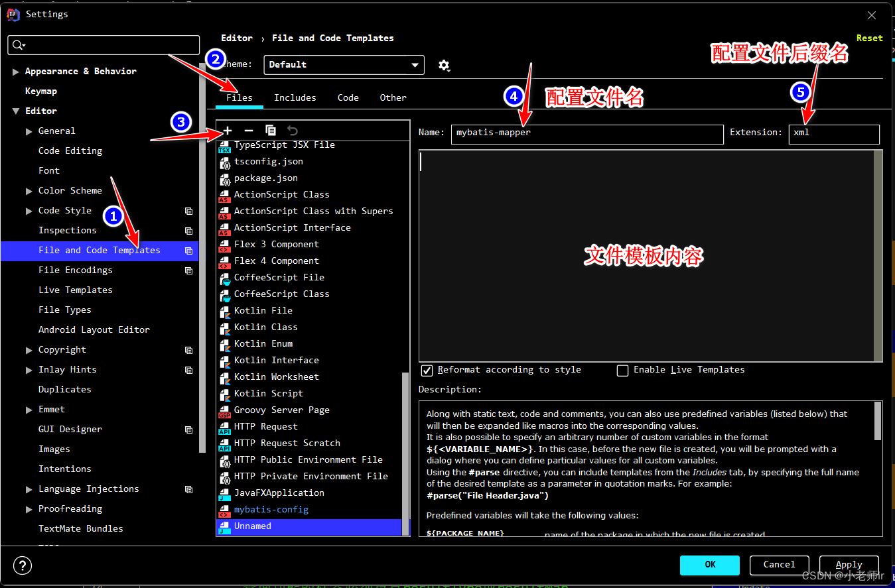Screen dimensions: 895x588
Task: Expand Appearance & Behavior section
Action: tap(16, 72)
